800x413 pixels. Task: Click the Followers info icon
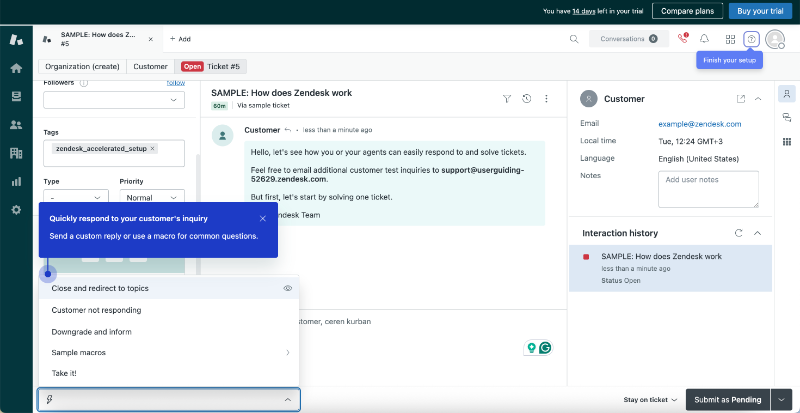[x=84, y=83]
